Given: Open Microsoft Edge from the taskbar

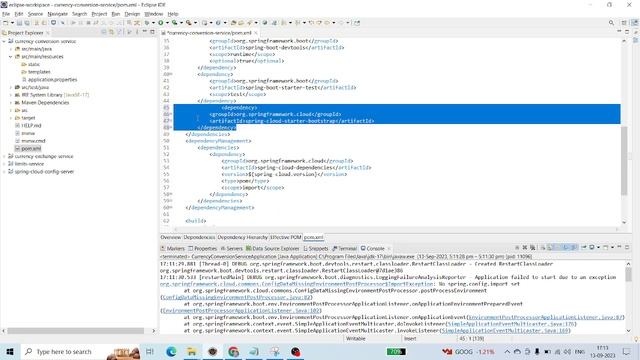Looking at the screenshot, I should 171,351.
